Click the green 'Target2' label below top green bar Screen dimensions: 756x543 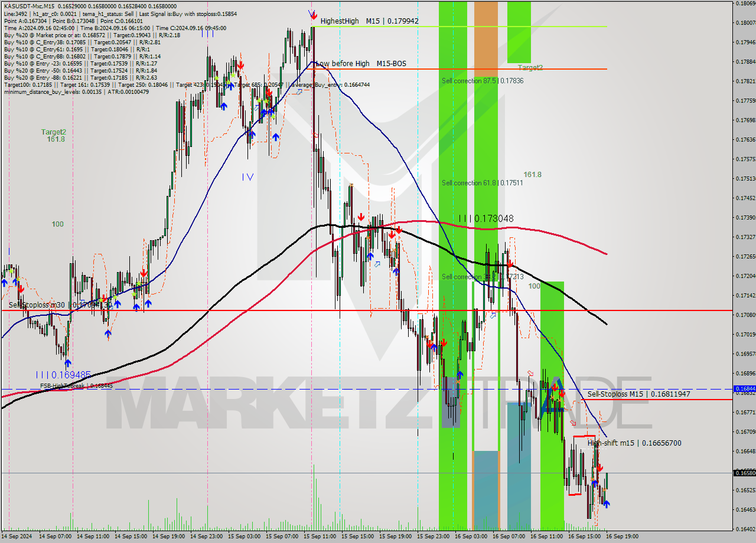(x=530, y=67)
